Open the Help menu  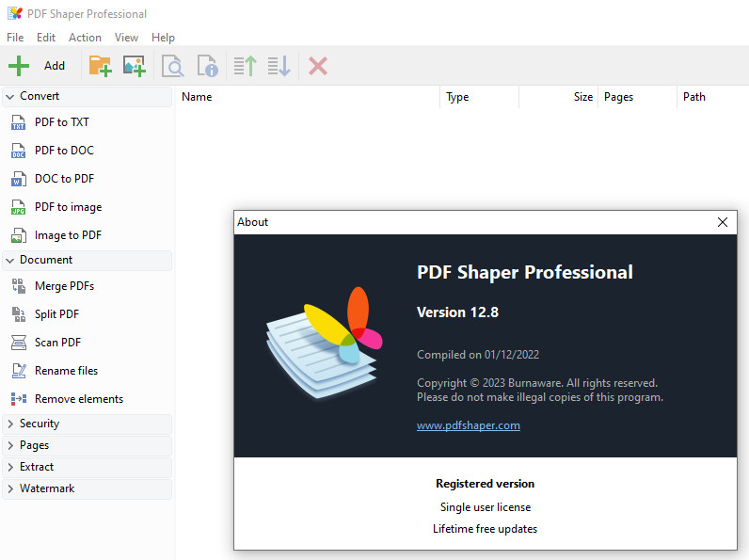(163, 38)
